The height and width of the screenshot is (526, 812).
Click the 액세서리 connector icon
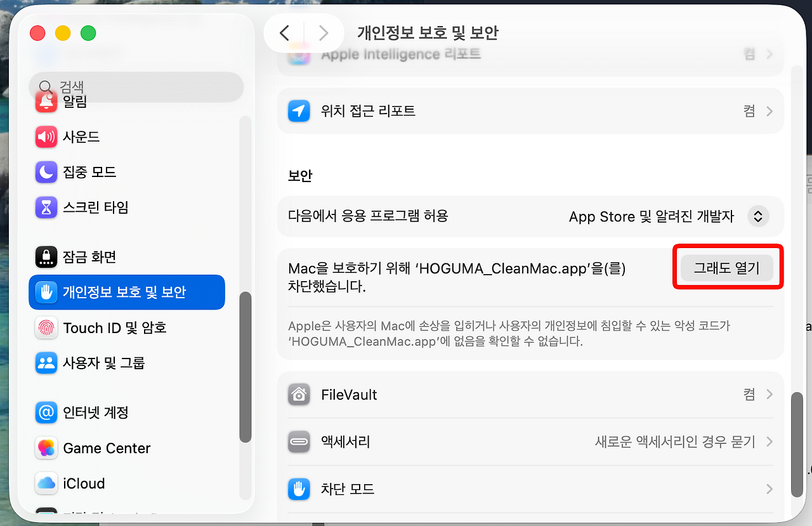click(299, 442)
